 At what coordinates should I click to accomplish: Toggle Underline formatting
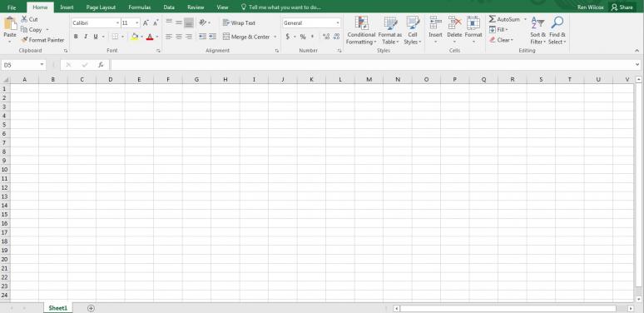point(96,37)
